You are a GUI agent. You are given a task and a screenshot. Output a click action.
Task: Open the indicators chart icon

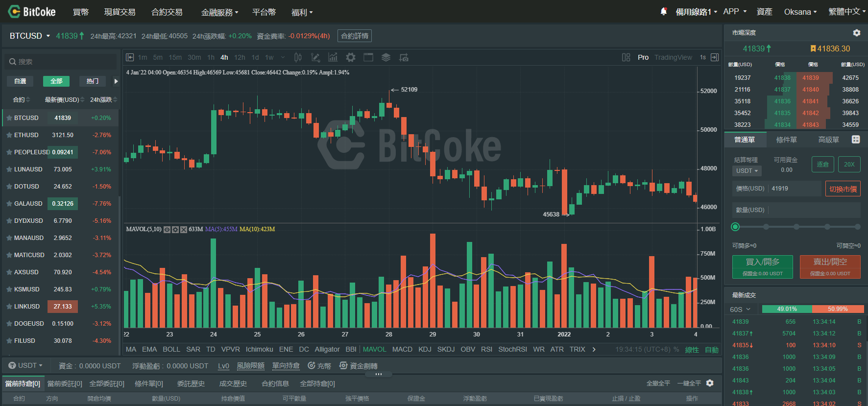333,57
